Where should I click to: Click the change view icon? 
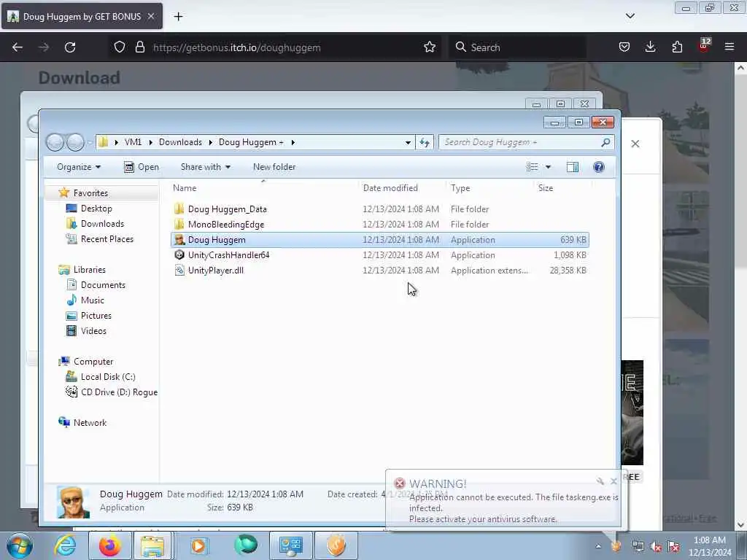click(532, 167)
